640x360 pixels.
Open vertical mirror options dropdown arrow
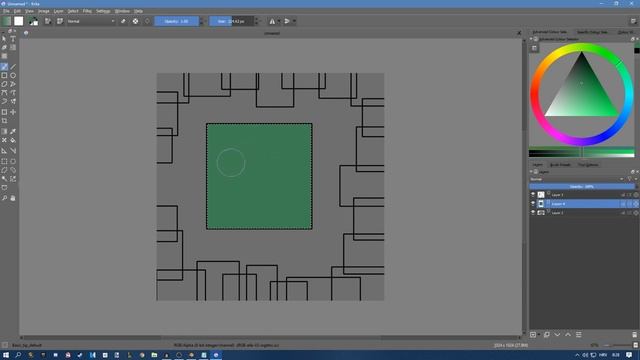(x=294, y=21)
